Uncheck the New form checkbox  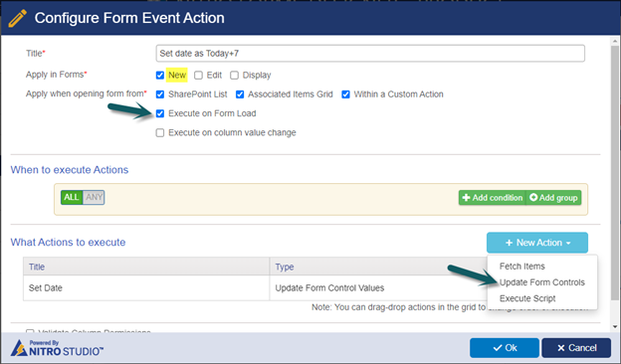[160, 76]
